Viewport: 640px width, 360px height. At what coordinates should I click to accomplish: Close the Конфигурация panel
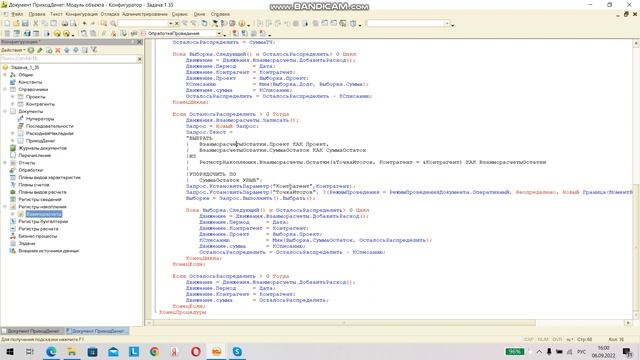point(140,42)
